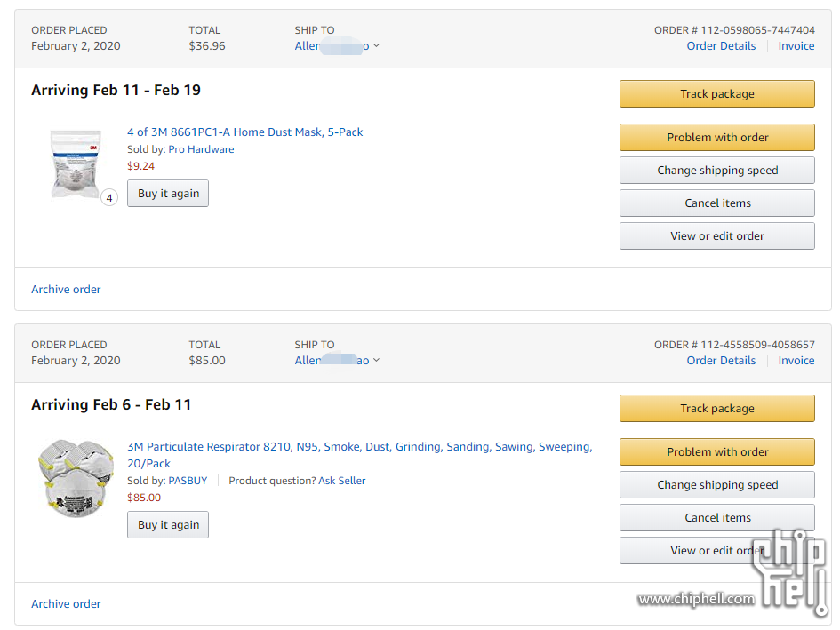
Task: Archive the $36.96 order
Action: pyautogui.click(x=66, y=290)
